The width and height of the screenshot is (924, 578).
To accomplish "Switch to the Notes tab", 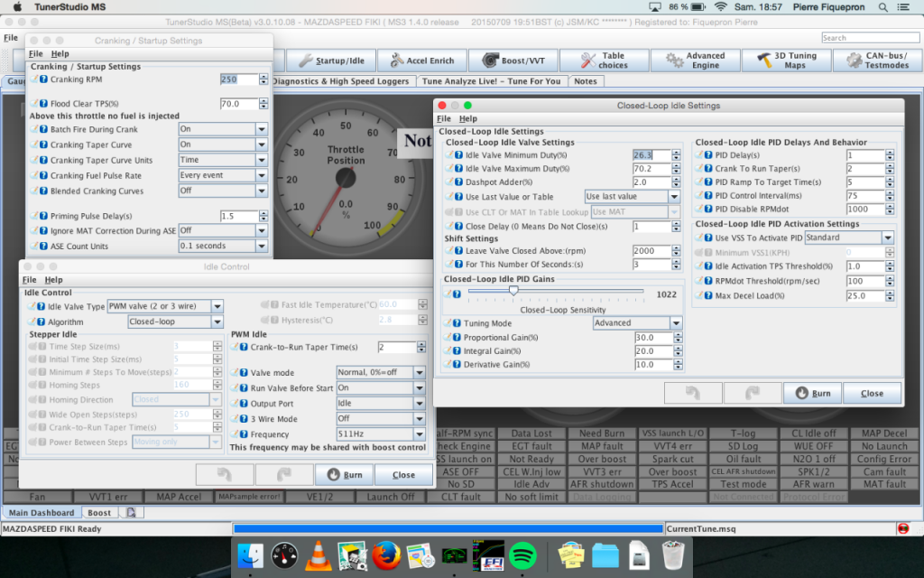I will 585,81.
